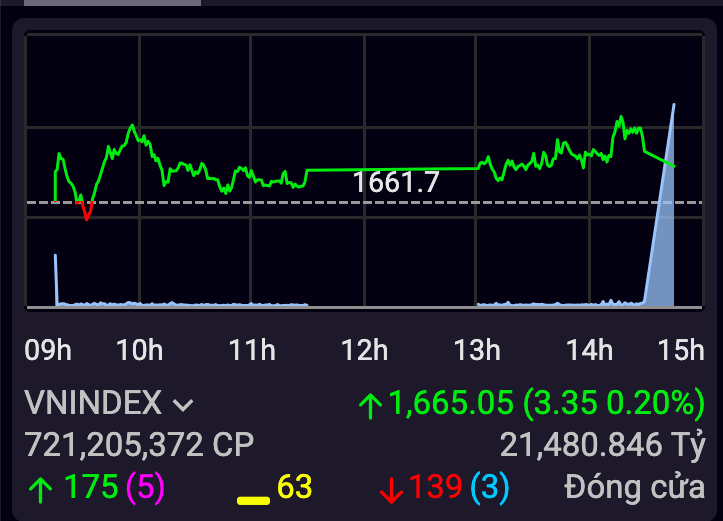The height and width of the screenshot is (521, 723).
Task: Click the 721,205,372 CP volume figure
Action: (x=139, y=444)
